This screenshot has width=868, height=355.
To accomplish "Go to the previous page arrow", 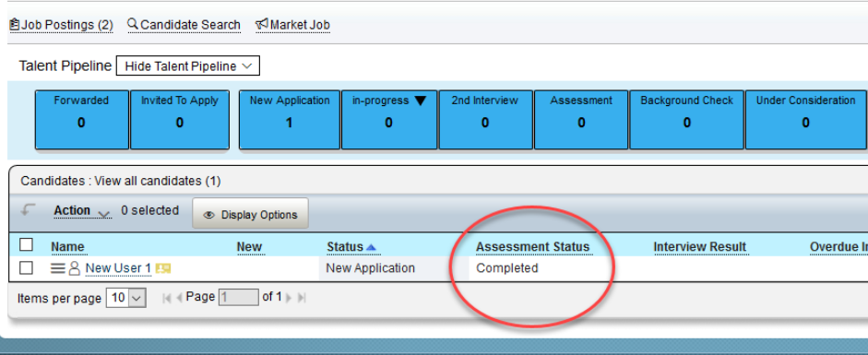I will point(179,298).
